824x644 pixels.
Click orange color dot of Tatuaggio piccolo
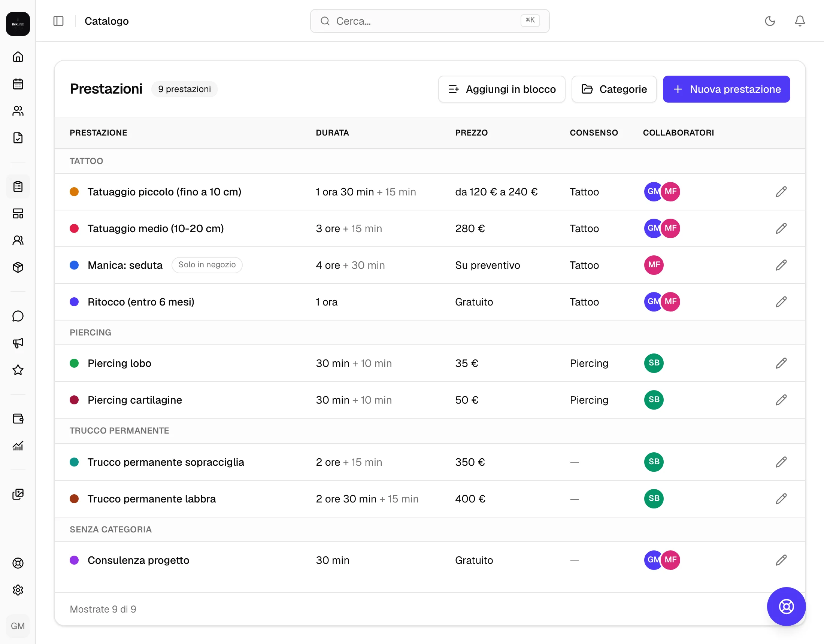(74, 192)
